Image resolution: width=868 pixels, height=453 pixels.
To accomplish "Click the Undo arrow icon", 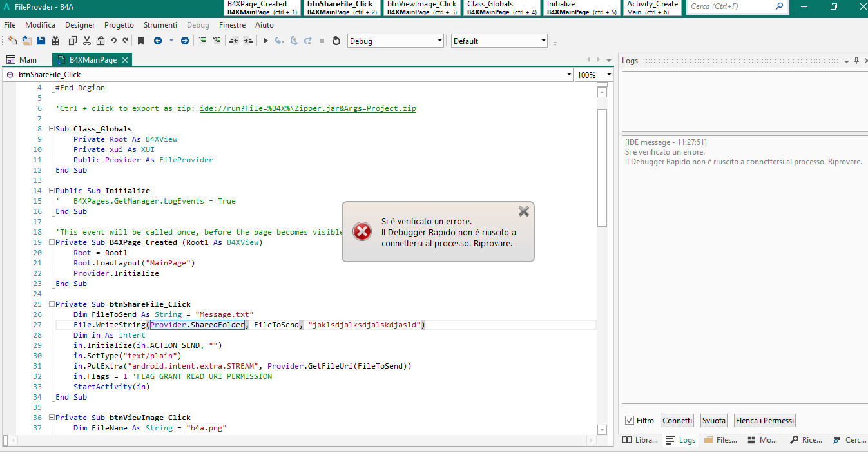I will click(x=113, y=41).
